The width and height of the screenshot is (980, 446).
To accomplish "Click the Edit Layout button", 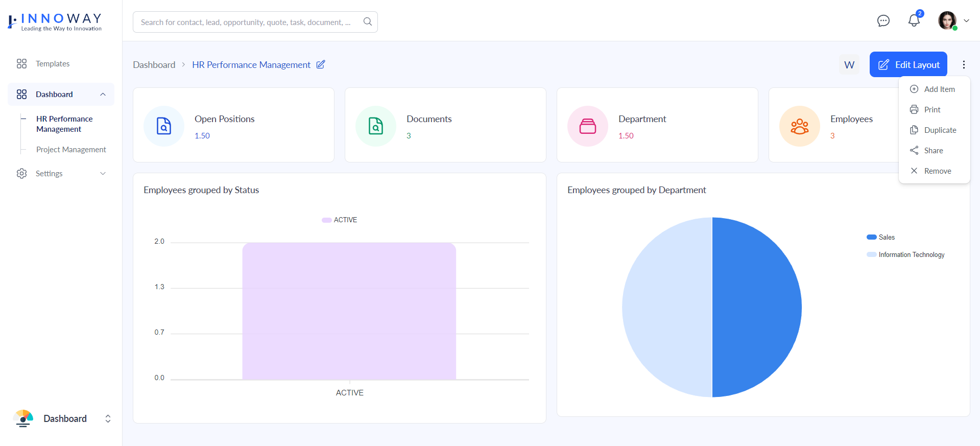I will pos(908,64).
